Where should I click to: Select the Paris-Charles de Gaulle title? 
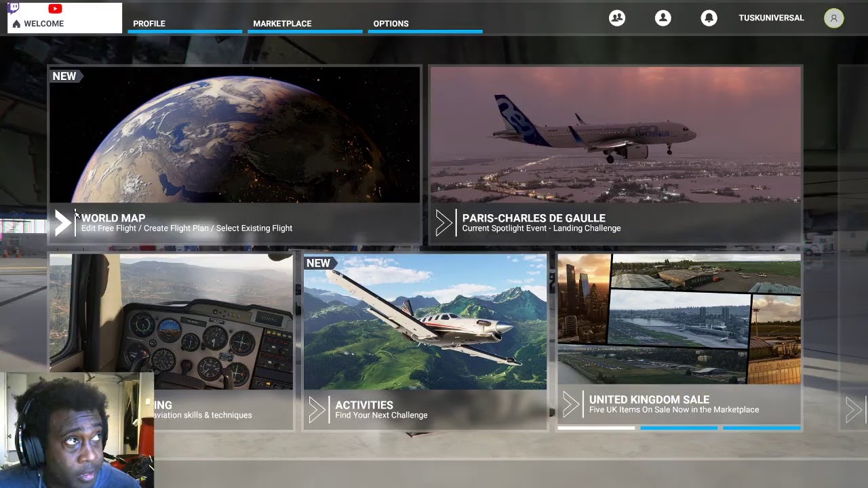pyautogui.click(x=534, y=218)
